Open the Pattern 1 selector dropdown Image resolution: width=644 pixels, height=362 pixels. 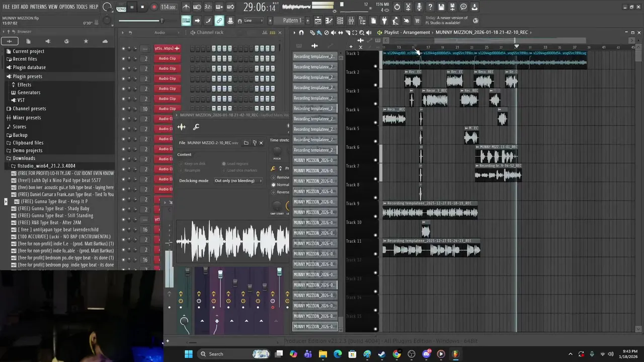[292, 21]
